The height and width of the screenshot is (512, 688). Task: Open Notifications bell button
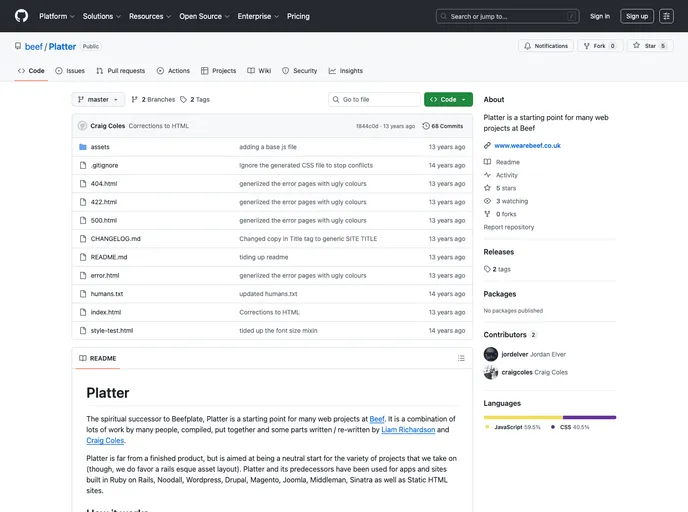click(545, 46)
